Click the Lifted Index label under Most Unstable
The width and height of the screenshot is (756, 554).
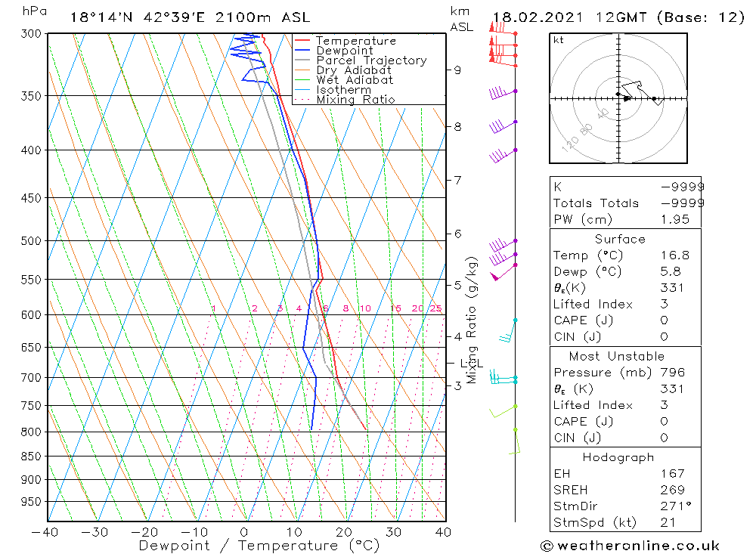point(593,406)
